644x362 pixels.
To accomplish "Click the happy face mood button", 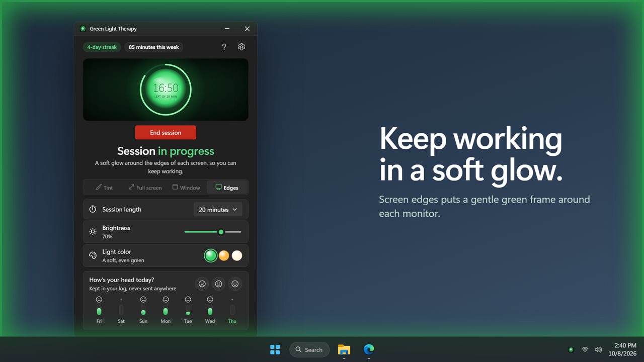I will pos(235,284).
